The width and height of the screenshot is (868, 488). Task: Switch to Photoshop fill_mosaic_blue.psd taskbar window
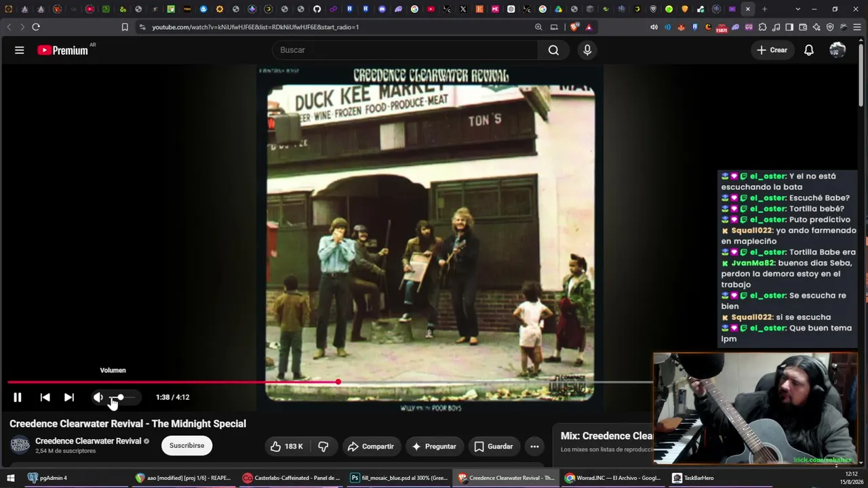click(399, 478)
